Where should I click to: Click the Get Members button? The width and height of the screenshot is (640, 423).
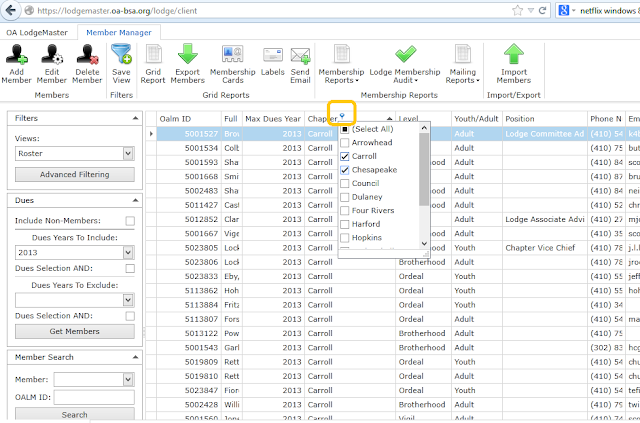75,331
